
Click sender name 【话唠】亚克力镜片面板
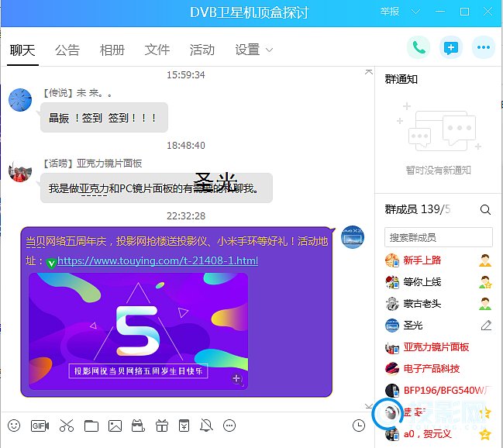93,164
